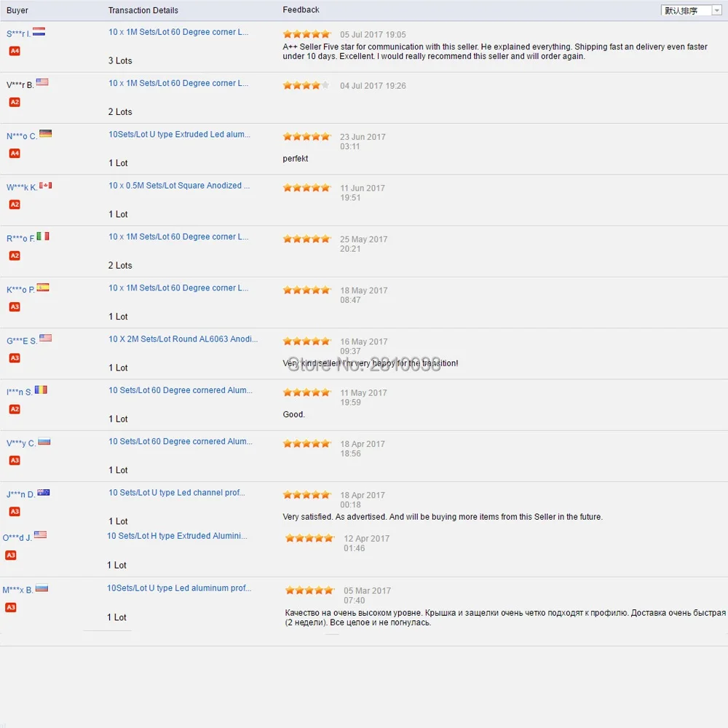Click the Netherlands flag next to S***r I.
Viewport: 728px width, 728px height.
click(39, 31)
